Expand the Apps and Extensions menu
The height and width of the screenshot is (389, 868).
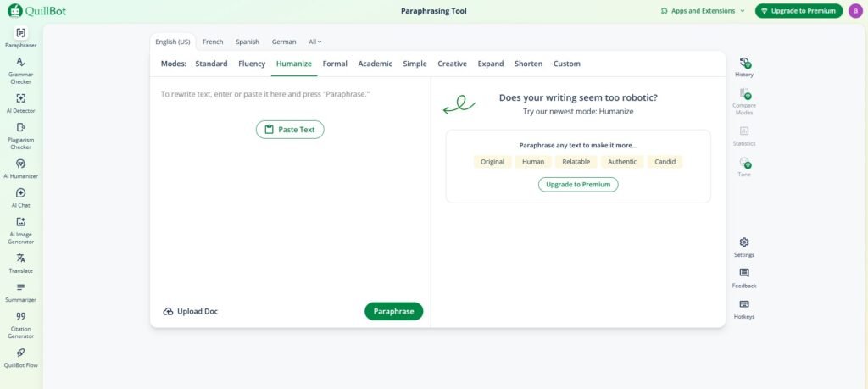pos(703,11)
